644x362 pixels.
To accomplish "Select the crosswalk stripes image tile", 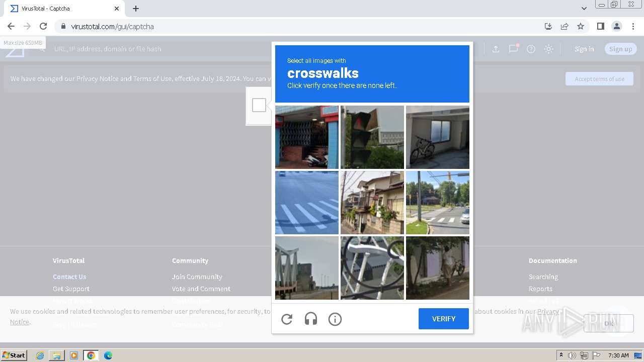I will [307, 203].
